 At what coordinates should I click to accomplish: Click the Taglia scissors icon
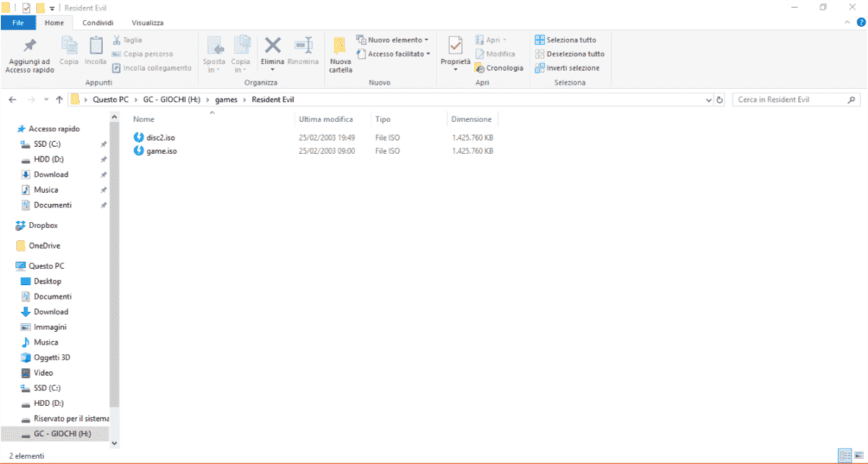pos(117,40)
